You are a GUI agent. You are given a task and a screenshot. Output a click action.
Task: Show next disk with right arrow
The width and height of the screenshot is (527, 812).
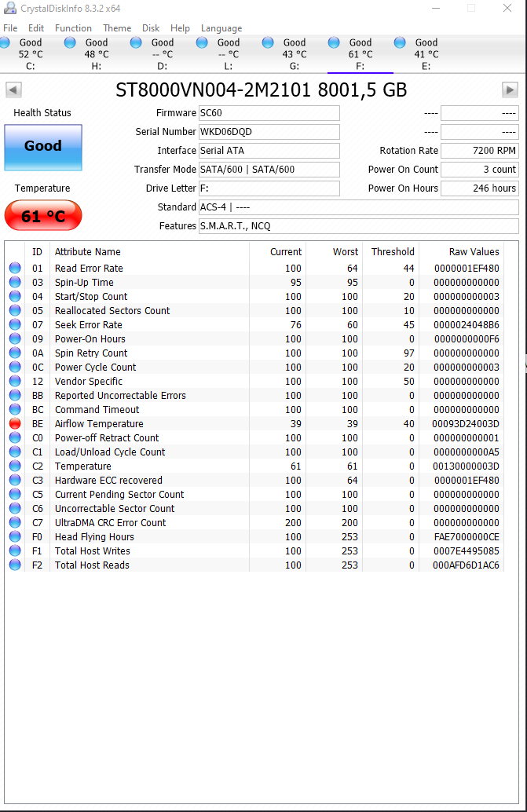click(510, 90)
